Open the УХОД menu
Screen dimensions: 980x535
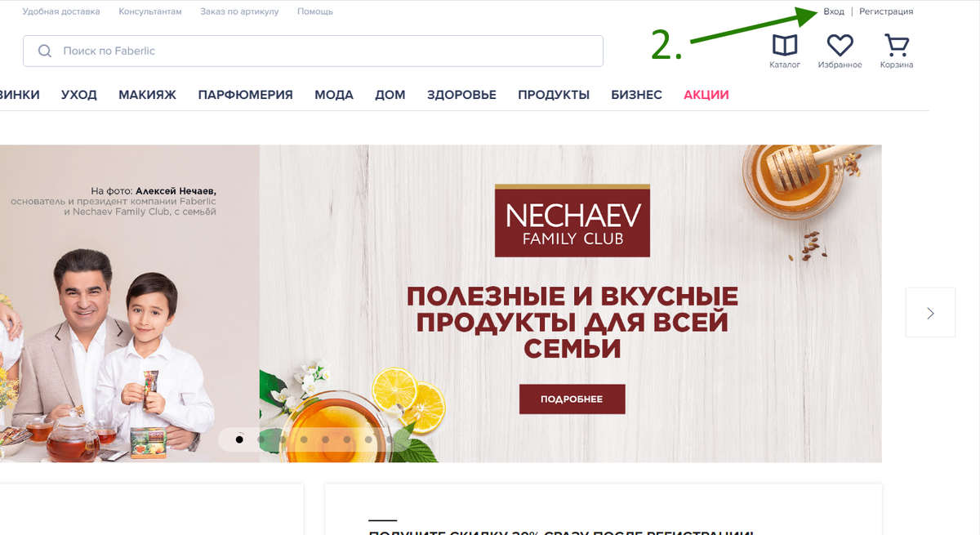tap(79, 95)
